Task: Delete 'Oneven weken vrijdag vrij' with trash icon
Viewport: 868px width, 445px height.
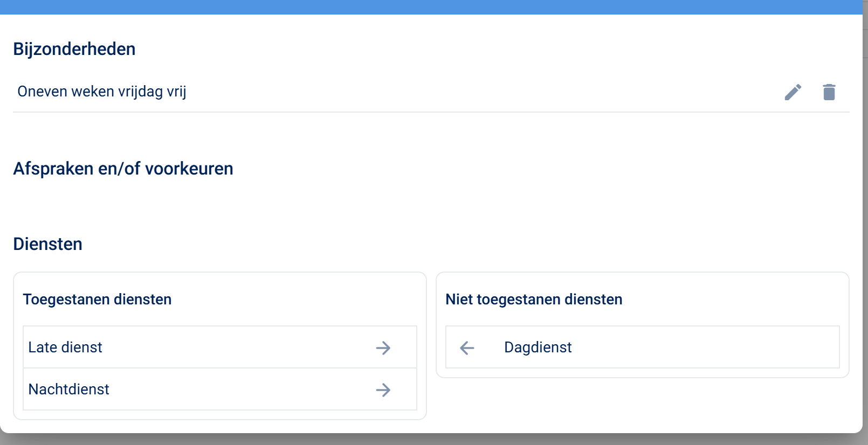Action: 829,92
